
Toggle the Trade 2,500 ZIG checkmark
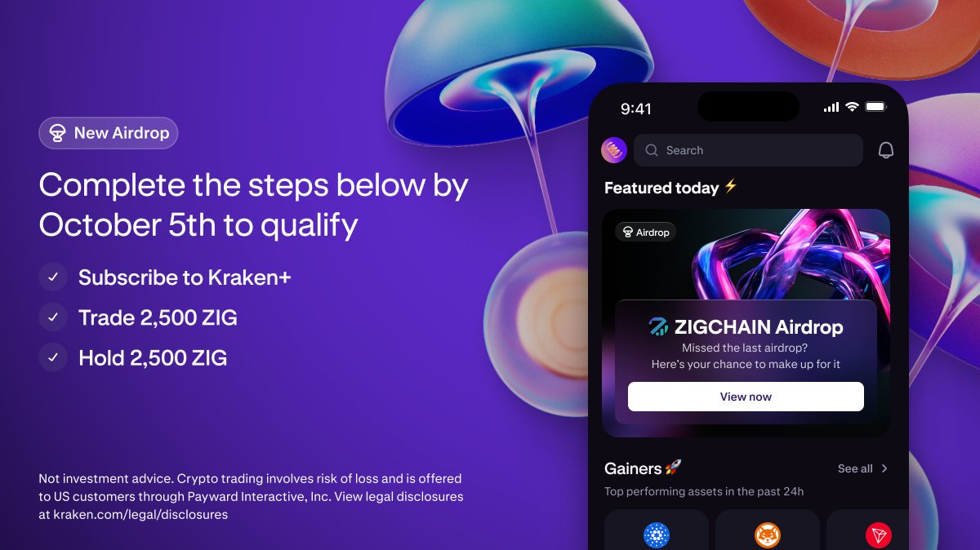coord(52,317)
